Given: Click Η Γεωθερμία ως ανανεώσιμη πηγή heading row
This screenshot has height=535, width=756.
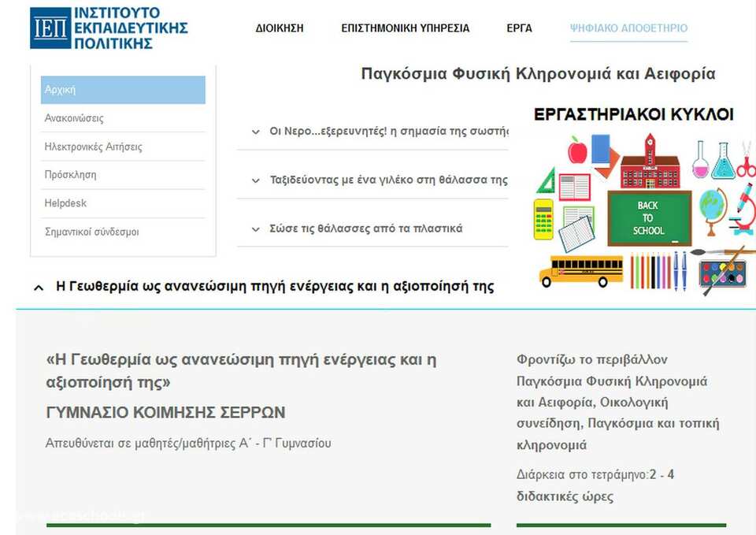Looking at the screenshot, I should tap(275, 287).
